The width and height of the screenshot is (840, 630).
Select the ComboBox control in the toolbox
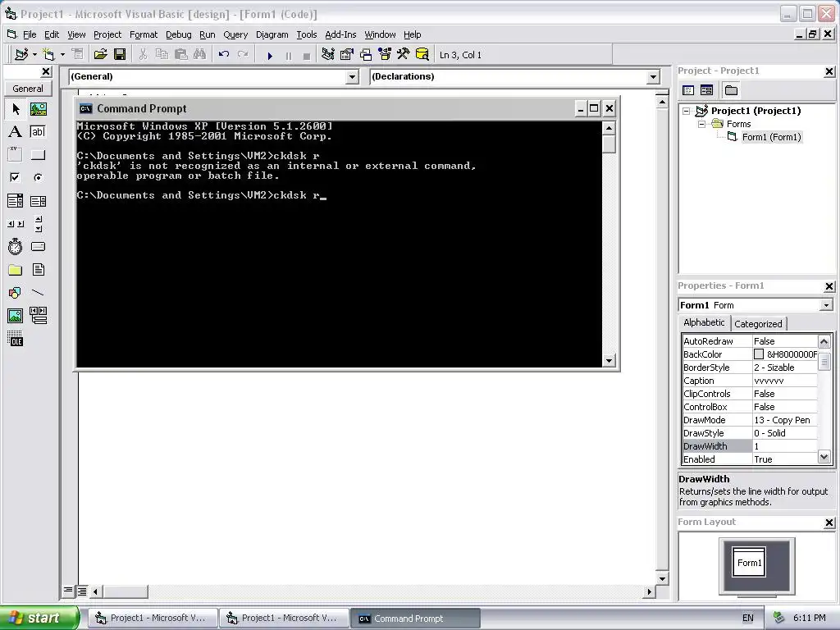(16, 201)
